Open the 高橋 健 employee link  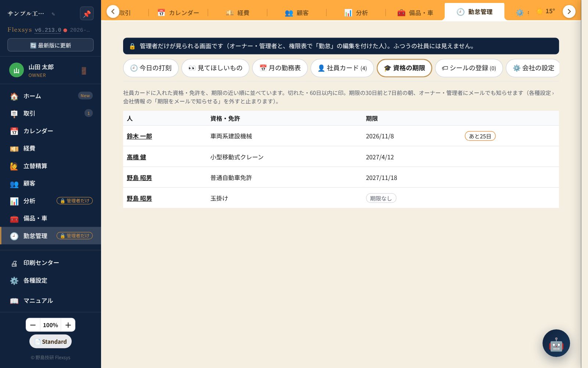click(x=136, y=157)
